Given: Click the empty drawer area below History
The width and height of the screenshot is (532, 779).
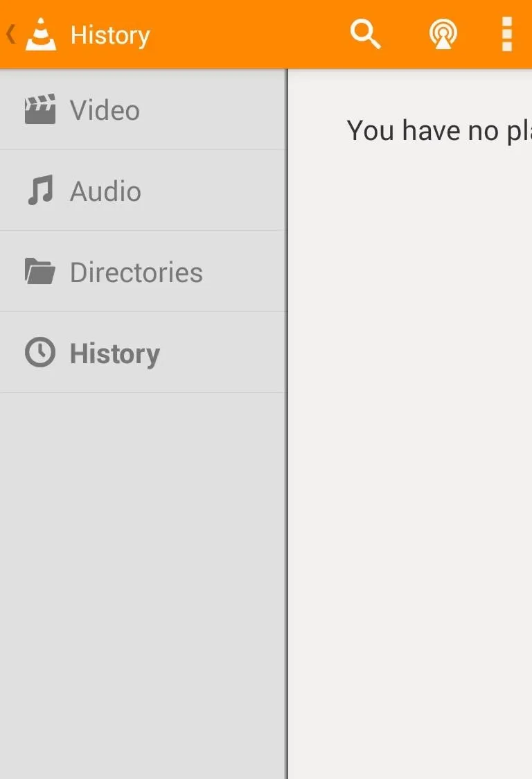Looking at the screenshot, I should tap(143, 586).
